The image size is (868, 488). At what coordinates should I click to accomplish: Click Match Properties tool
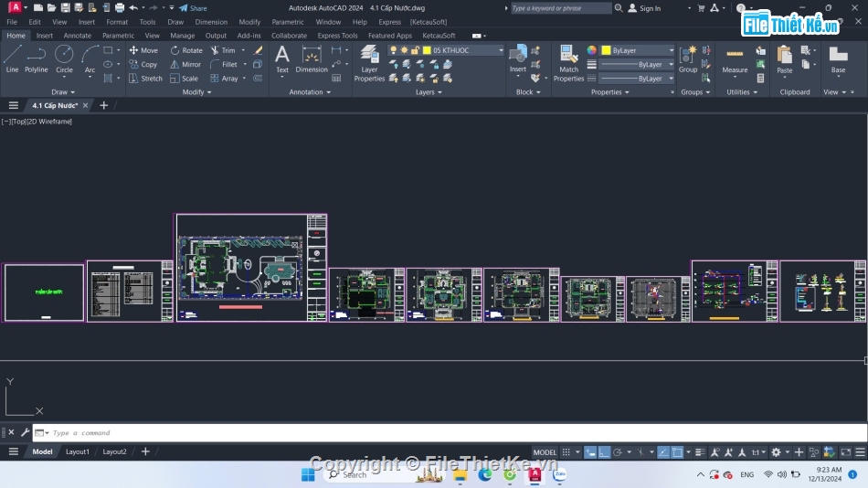[x=568, y=64]
